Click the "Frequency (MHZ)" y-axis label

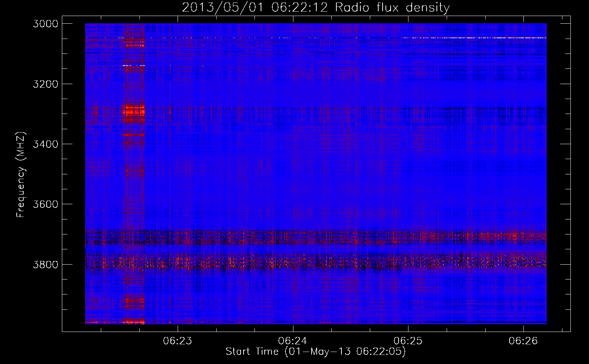click(x=21, y=175)
